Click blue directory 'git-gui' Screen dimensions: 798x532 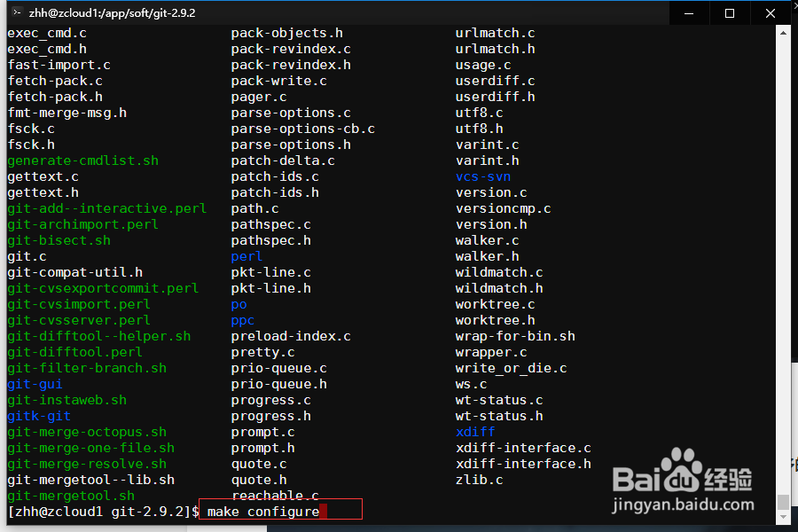[35, 384]
